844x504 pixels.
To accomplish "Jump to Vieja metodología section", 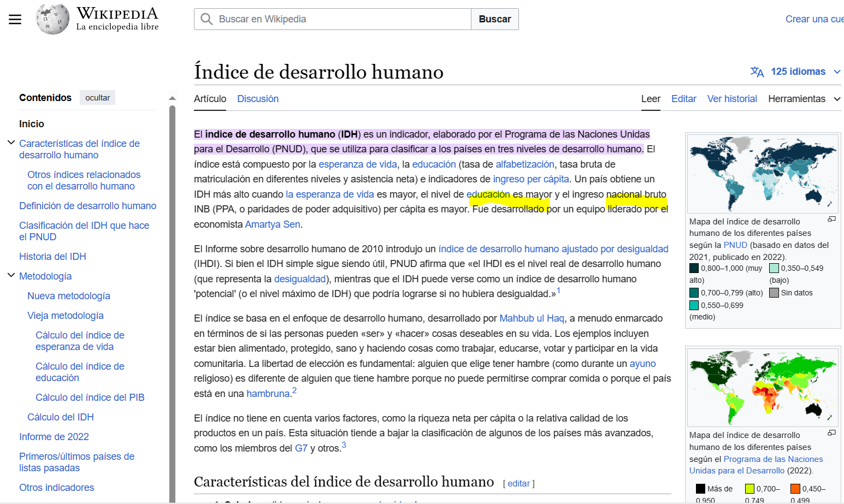I will click(x=66, y=316).
